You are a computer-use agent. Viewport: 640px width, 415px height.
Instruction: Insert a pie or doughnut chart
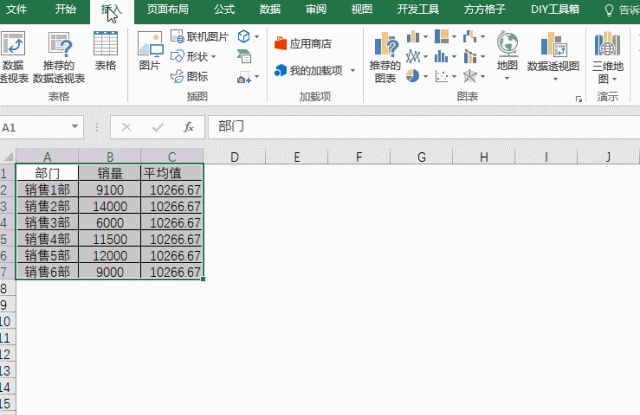click(413, 76)
